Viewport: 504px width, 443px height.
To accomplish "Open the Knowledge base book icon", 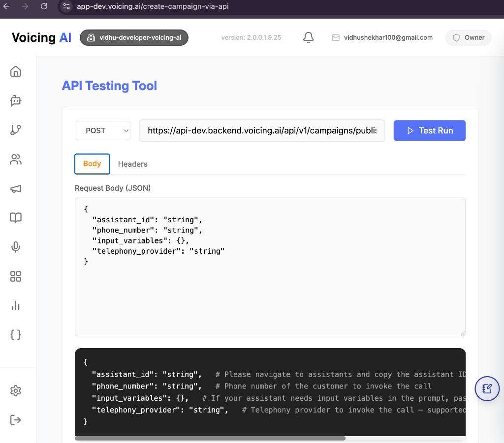I will click(15, 218).
